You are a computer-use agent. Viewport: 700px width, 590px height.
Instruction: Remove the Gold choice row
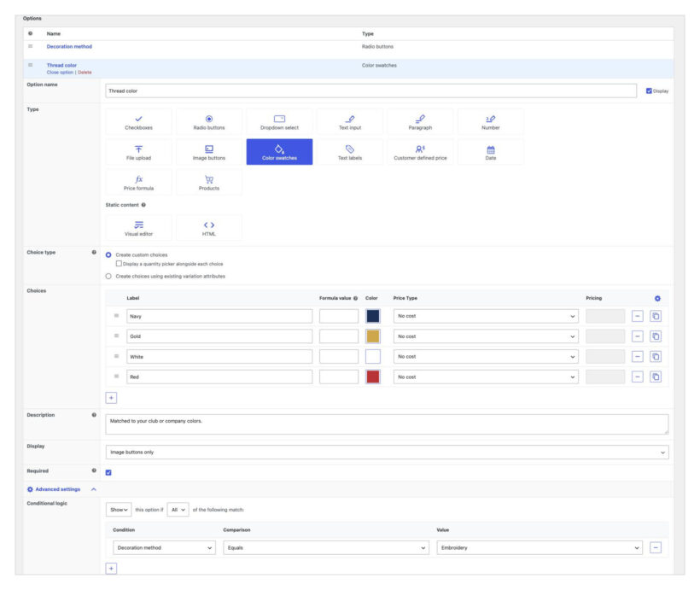(x=638, y=336)
